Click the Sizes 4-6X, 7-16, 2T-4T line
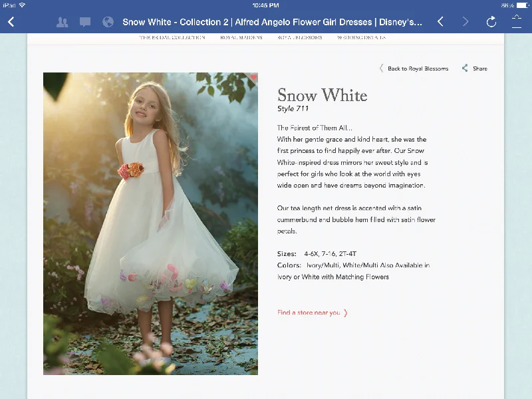 pos(317,254)
